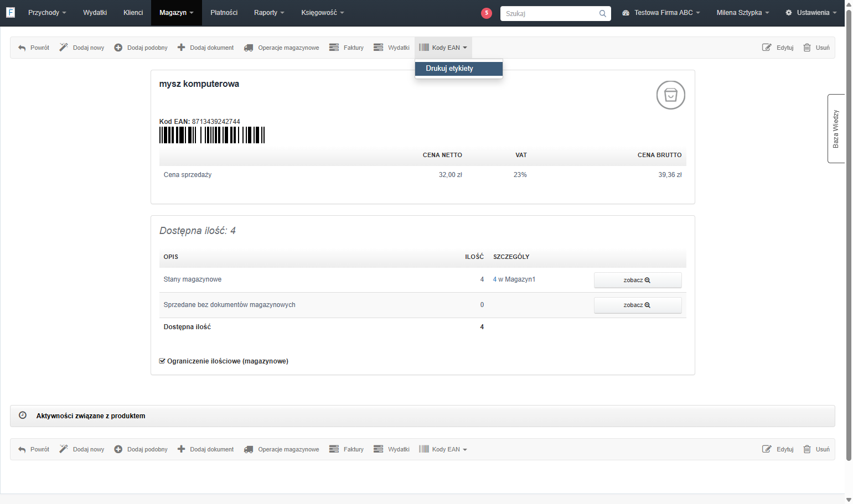Click the top Edytuj pencil icon
The image size is (853, 504).
point(767,48)
